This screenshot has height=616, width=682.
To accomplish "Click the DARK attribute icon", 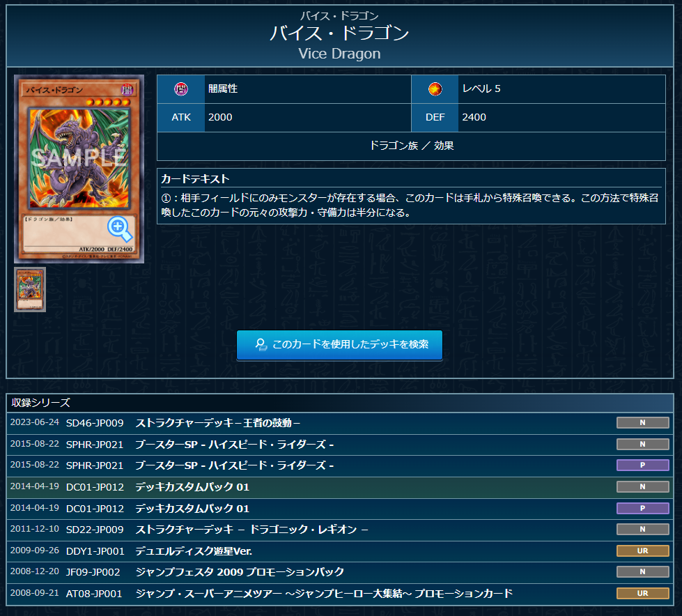I will 181,89.
